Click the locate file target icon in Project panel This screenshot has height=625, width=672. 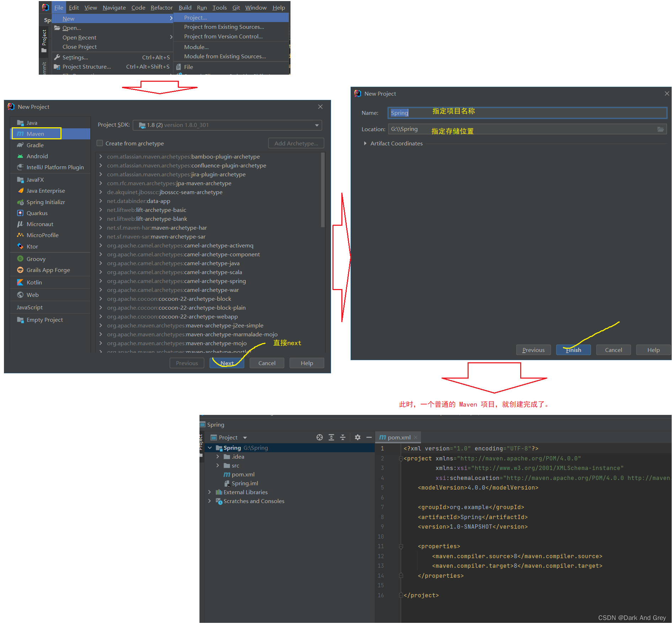(x=320, y=437)
